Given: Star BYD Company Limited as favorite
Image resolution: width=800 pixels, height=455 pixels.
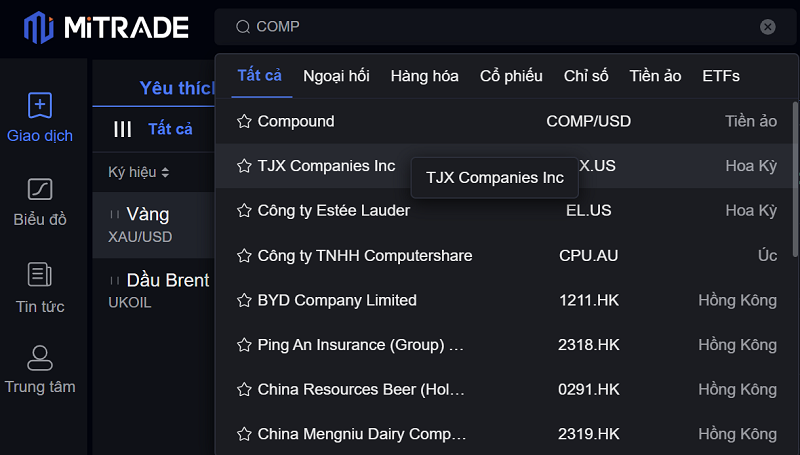Looking at the screenshot, I should point(244,301).
